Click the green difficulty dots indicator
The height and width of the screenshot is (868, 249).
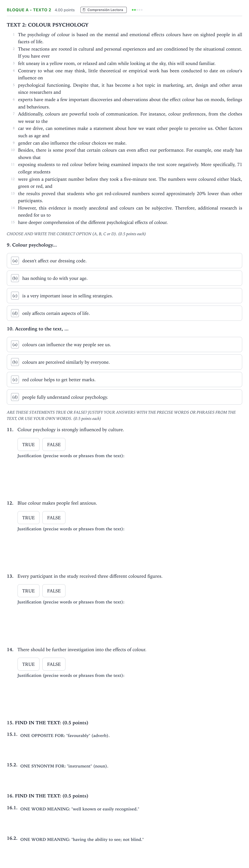137,10
